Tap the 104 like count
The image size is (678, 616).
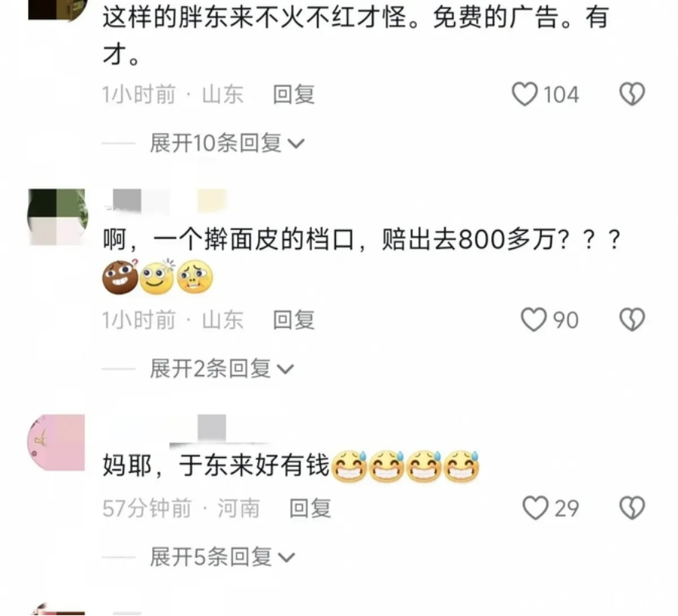click(x=561, y=95)
